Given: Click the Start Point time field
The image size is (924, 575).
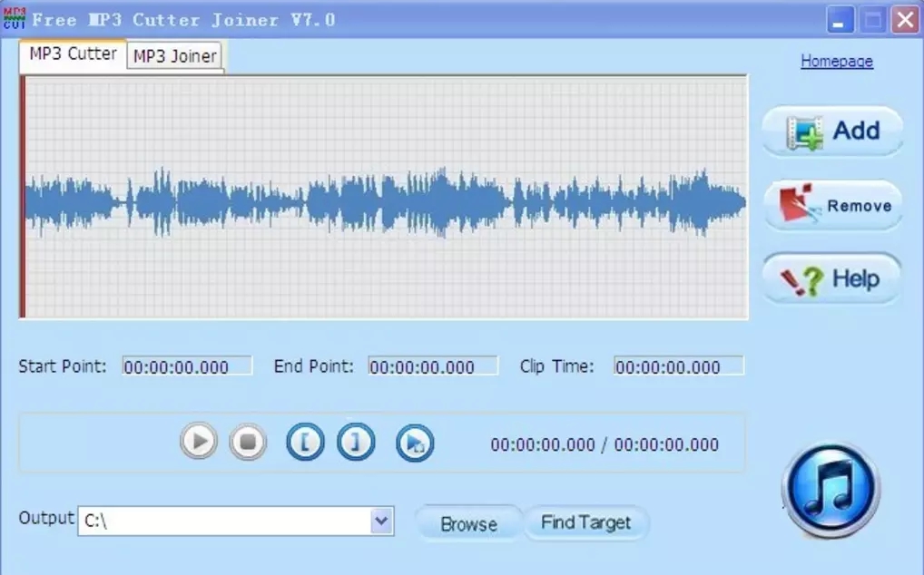Looking at the screenshot, I should (x=187, y=366).
